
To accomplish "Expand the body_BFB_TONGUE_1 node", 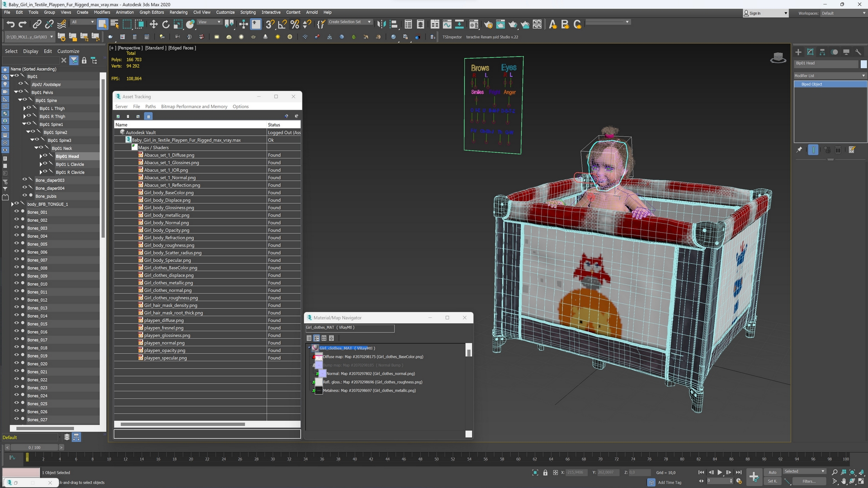I will (12, 204).
